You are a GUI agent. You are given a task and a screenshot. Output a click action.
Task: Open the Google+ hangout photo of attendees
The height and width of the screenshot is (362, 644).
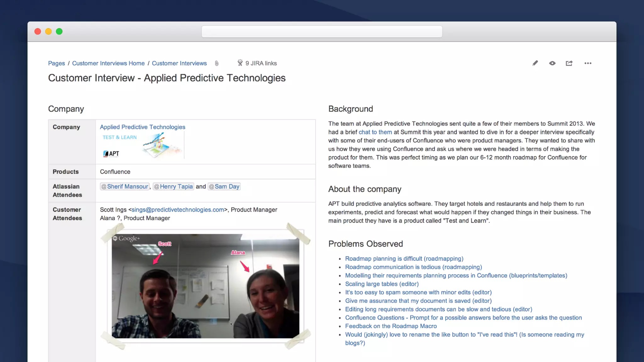pos(205,286)
